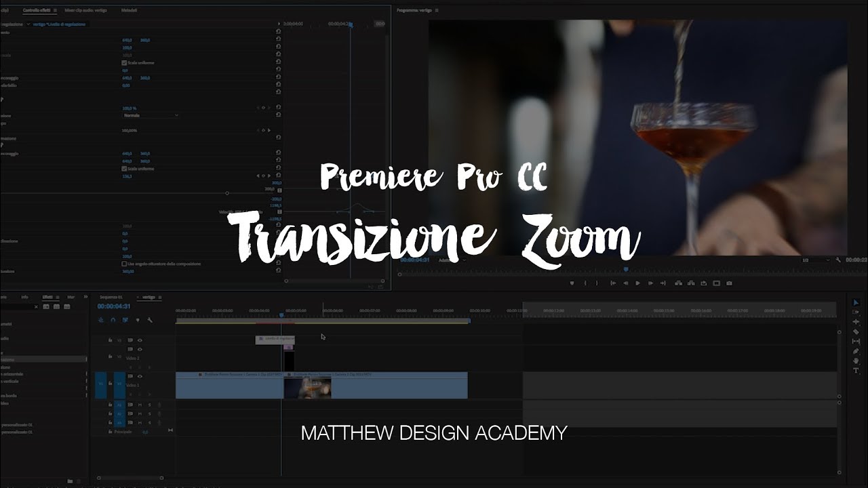Screen dimensions: 868x488
Task: Open Program monitor settings wrench
Action: click(x=839, y=260)
